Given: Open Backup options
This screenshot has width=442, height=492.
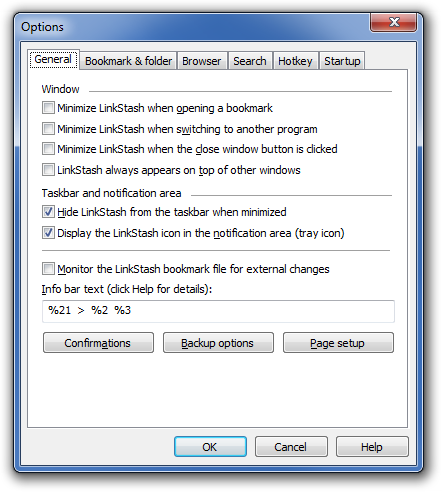Looking at the screenshot, I should 218,343.
